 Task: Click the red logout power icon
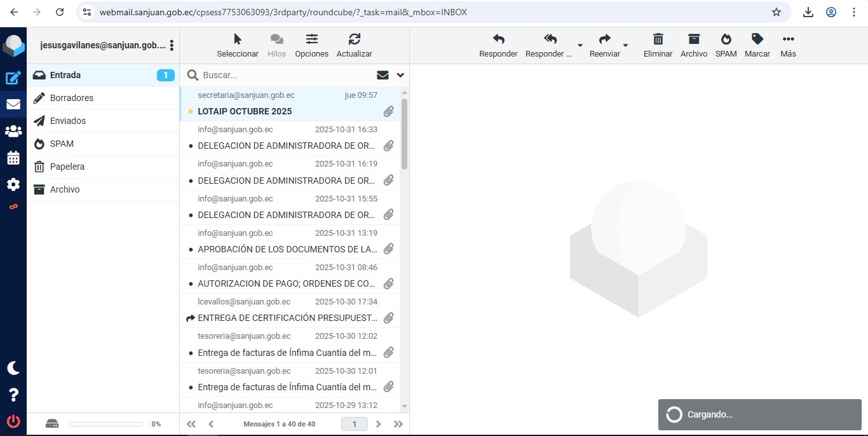pos(13,421)
